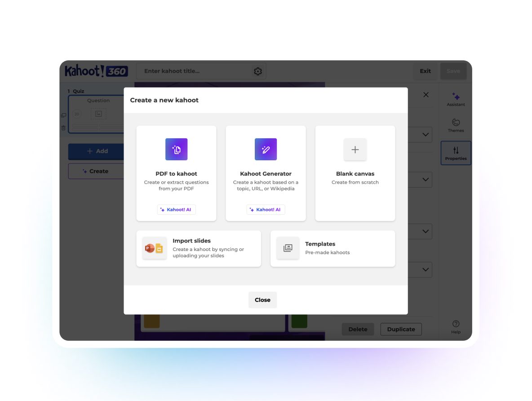Screen dimensions: 532x401
Task: Click the Duplicate button
Action: tap(401, 329)
